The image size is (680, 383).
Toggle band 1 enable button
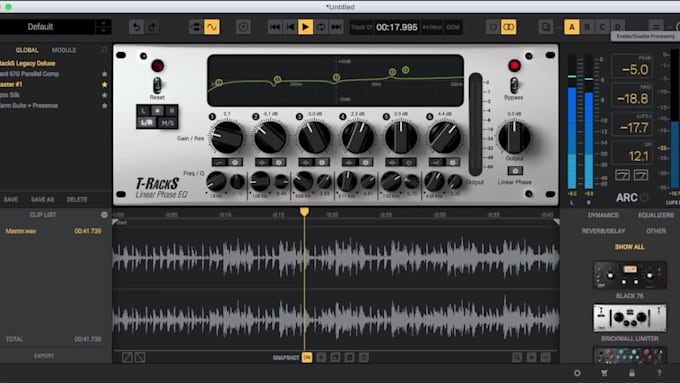[235, 162]
